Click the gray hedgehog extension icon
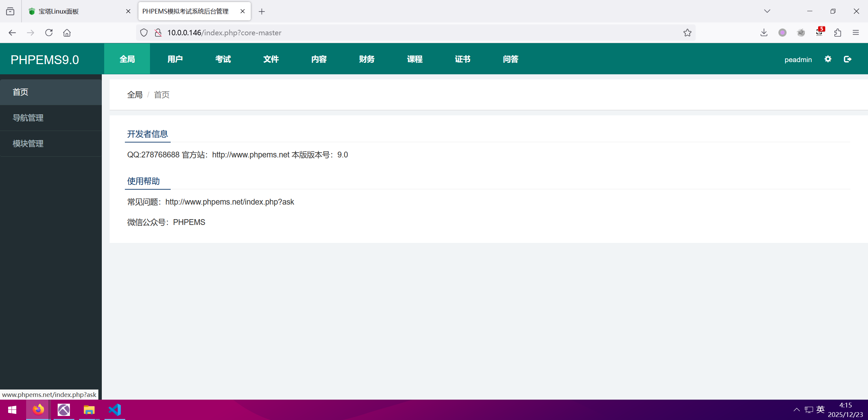 [801, 33]
